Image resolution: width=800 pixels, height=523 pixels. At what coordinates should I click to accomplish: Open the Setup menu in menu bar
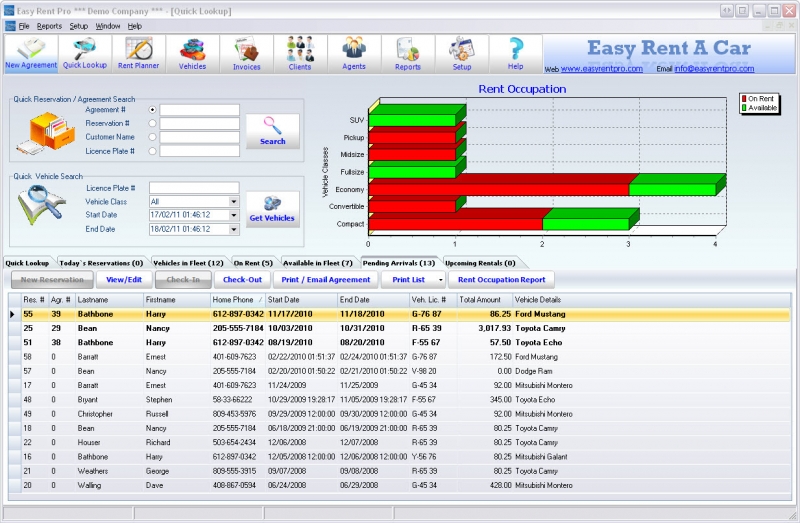pyautogui.click(x=78, y=25)
